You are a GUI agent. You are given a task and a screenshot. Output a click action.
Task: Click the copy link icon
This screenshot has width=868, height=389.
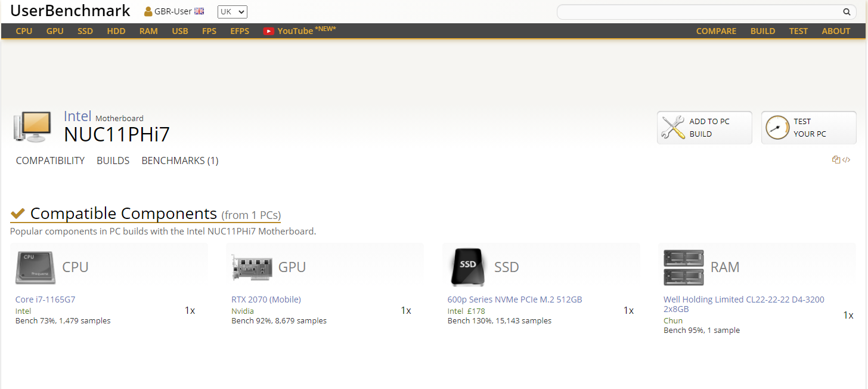[x=836, y=160]
